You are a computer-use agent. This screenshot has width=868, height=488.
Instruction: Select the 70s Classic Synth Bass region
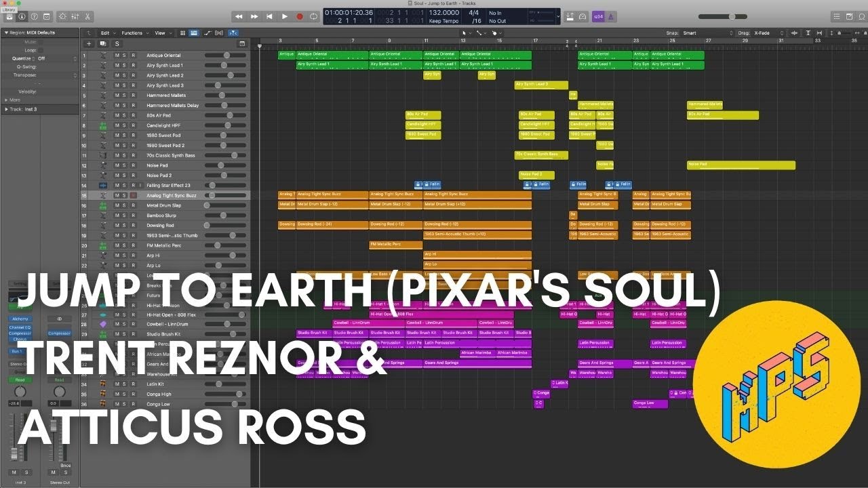click(x=541, y=155)
